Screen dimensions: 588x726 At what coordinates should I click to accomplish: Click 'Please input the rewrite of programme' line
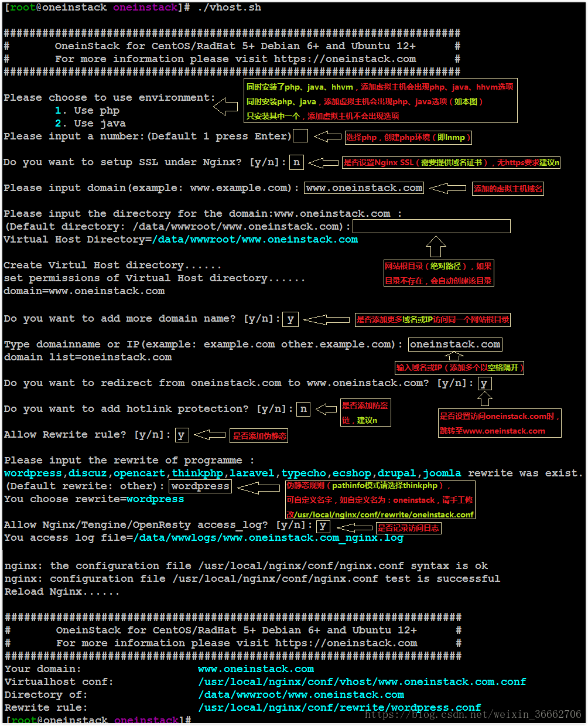point(129,461)
